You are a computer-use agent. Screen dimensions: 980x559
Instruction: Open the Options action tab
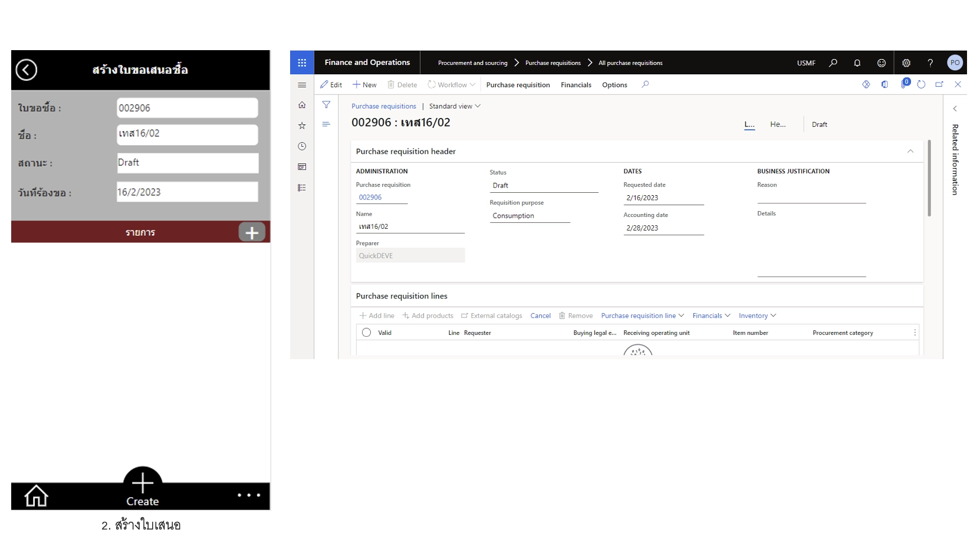click(x=614, y=85)
